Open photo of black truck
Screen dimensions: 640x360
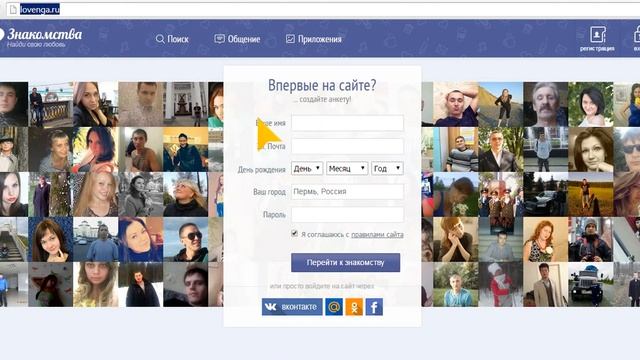click(x=590, y=284)
